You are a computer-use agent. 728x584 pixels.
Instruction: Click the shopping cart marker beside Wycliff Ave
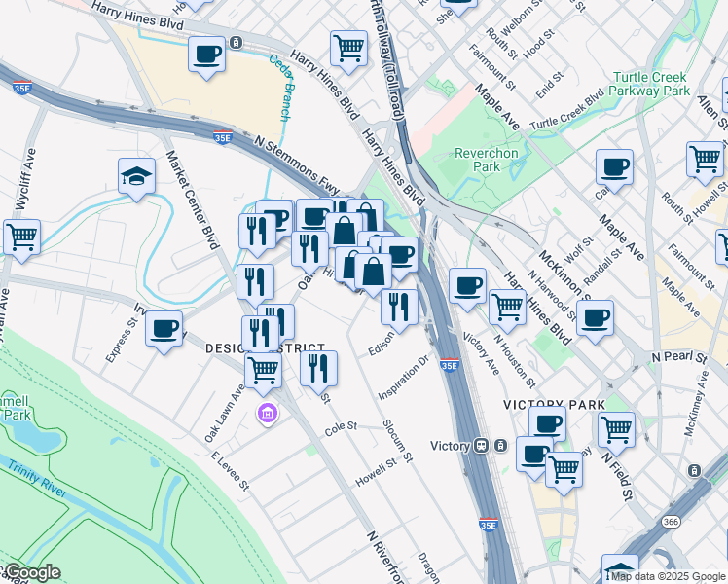(21, 237)
